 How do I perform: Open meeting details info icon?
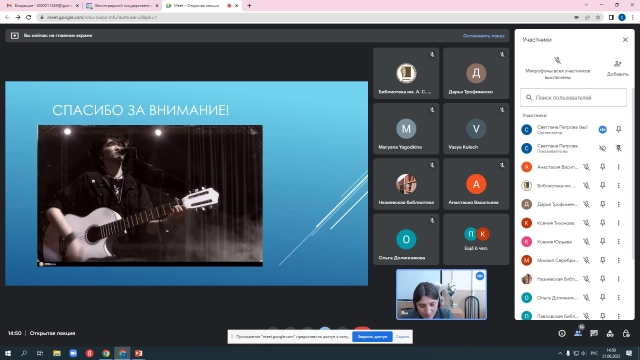[x=562, y=333]
